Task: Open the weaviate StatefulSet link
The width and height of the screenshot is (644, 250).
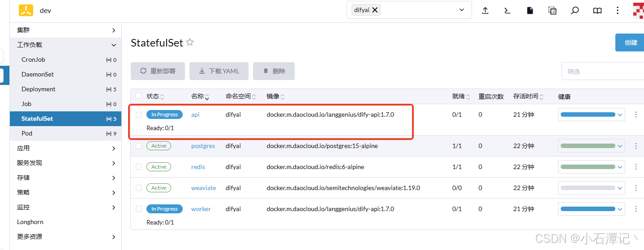Action: pos(203,188)
